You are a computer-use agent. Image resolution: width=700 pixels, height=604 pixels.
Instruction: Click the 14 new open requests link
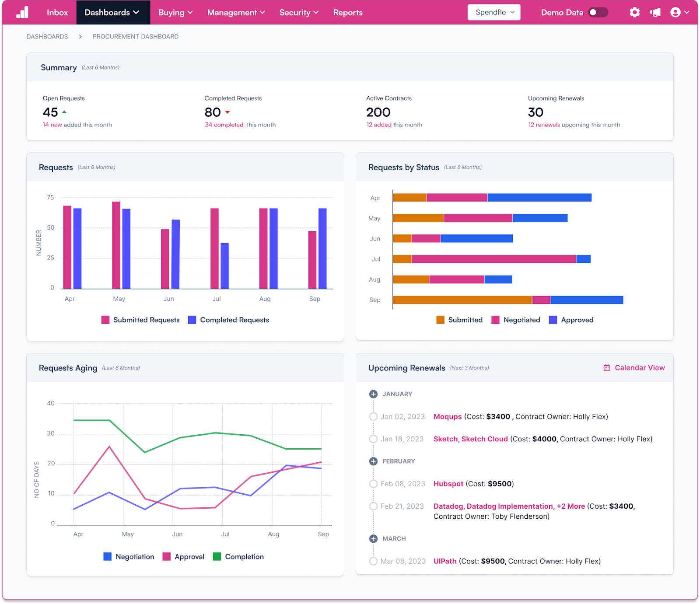[52, 125]
